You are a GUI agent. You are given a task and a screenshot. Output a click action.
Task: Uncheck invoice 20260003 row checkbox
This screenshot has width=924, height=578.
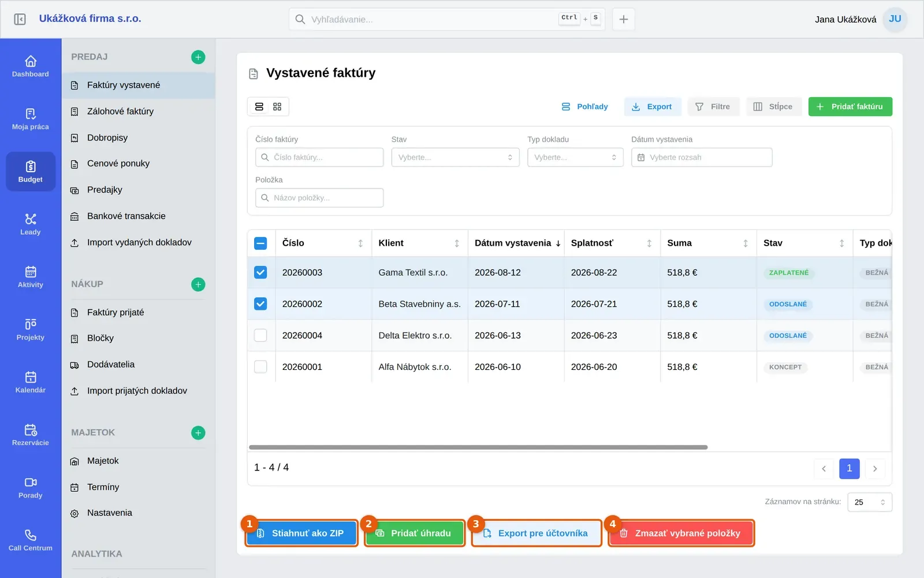coord(260,272)
